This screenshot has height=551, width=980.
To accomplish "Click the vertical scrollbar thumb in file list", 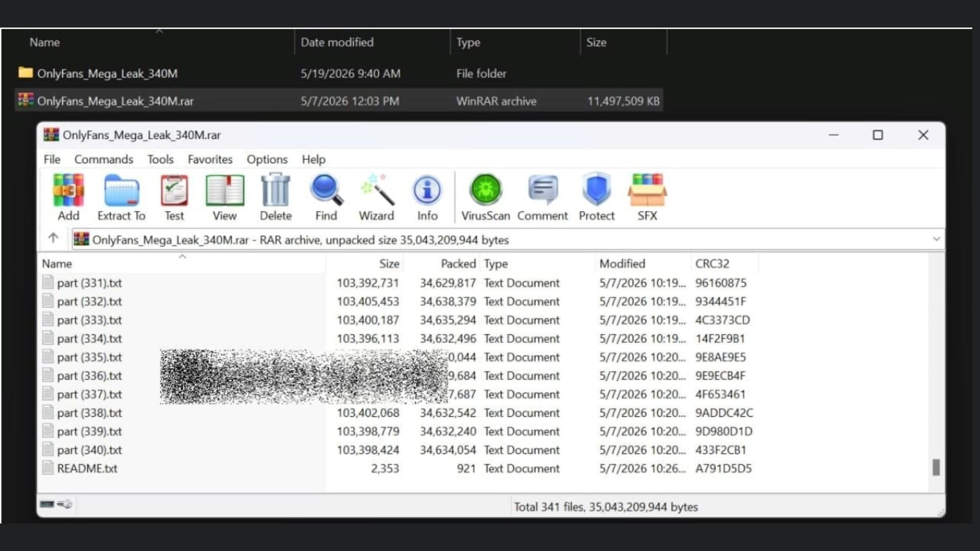I will (x=936, y=467).
